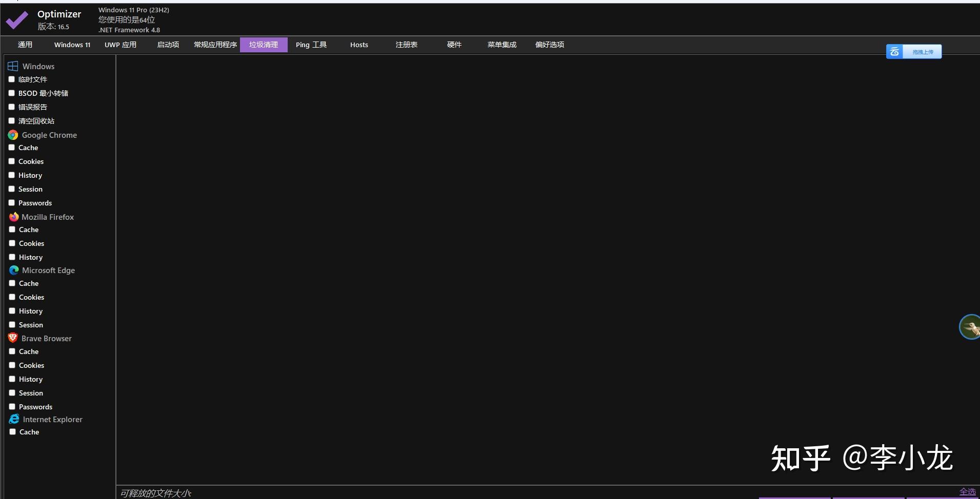The width and height of the screenshot is (980, 499).
Task: Enable Cache cleanup under Internet Explorer
Action: click(11, 431)
